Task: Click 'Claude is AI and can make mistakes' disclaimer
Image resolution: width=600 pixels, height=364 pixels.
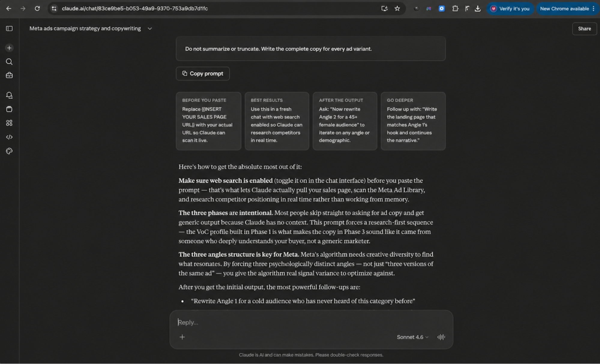Action: tap(311, 355)
